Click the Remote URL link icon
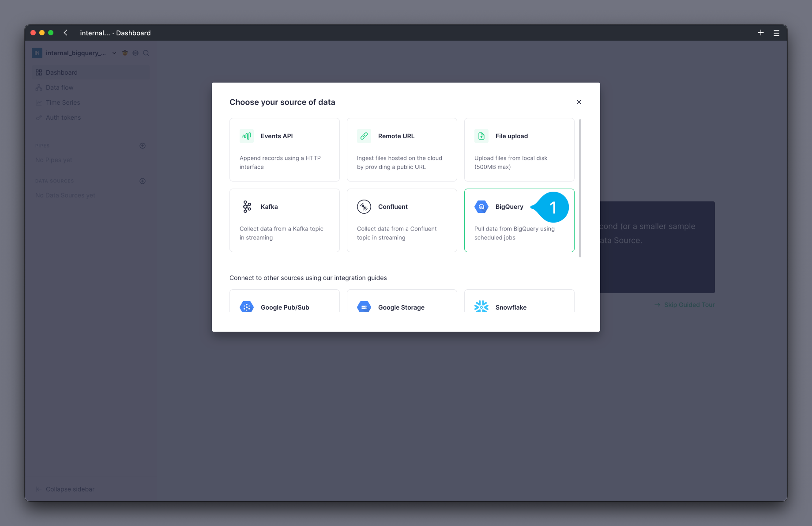The image size is (812, 526). (364, 136)
